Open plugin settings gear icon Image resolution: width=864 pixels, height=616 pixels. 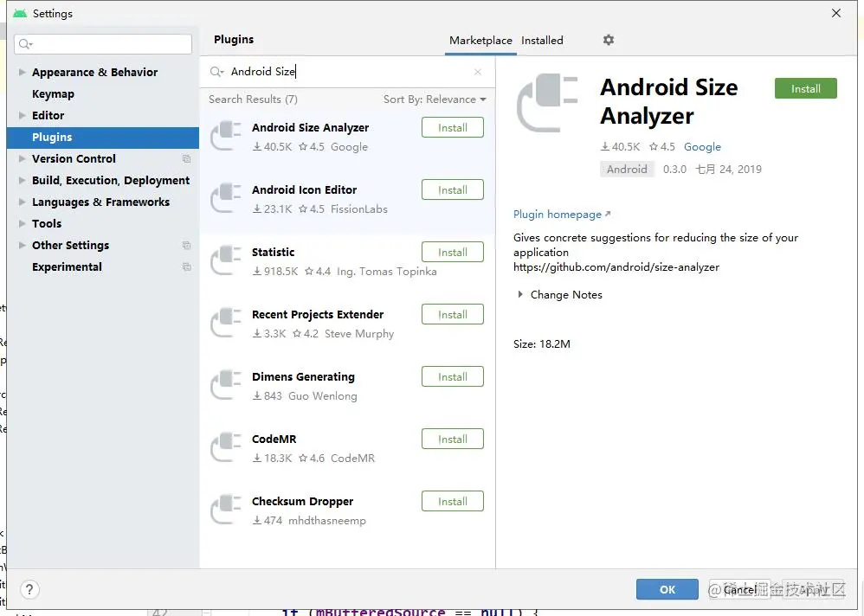tap(609, 40)
